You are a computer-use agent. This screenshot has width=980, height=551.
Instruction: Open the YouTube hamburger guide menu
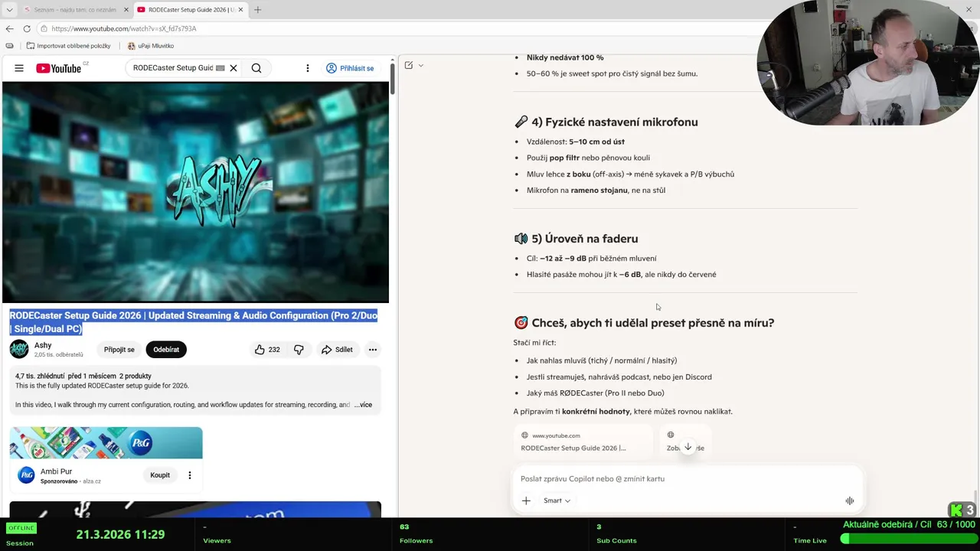19,68
